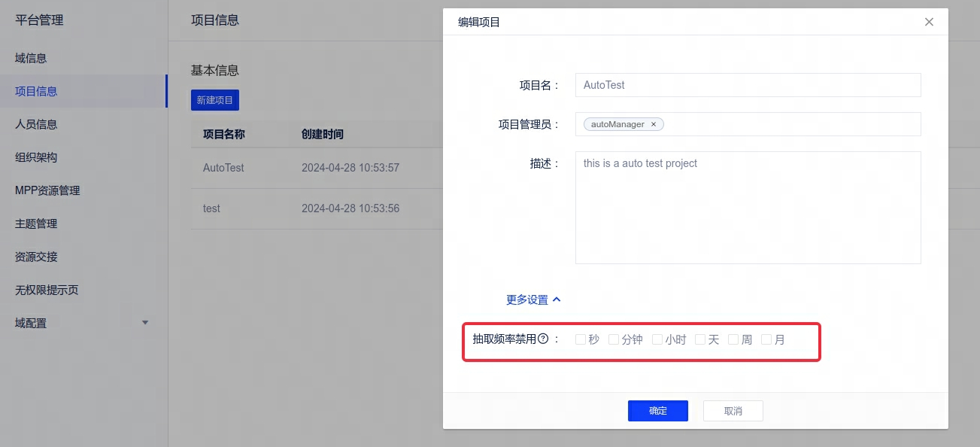Open the 组织架构 menu item
Viewport: 980px width, 447px height.
click(x=36, y=157)
